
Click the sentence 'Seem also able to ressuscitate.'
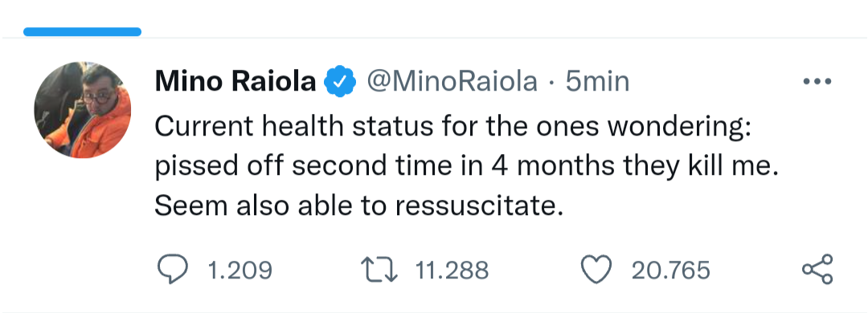point(358,205)
